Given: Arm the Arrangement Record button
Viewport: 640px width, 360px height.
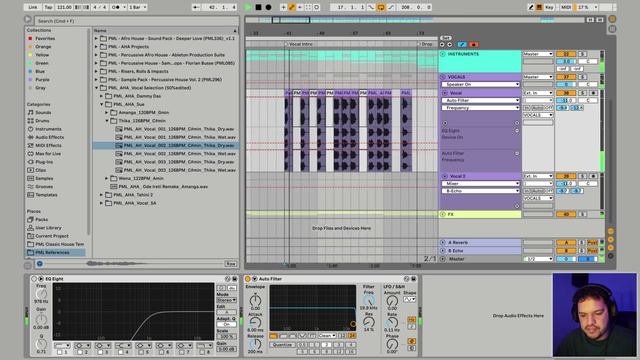Looking at the screenshot, I should (269, 7).
